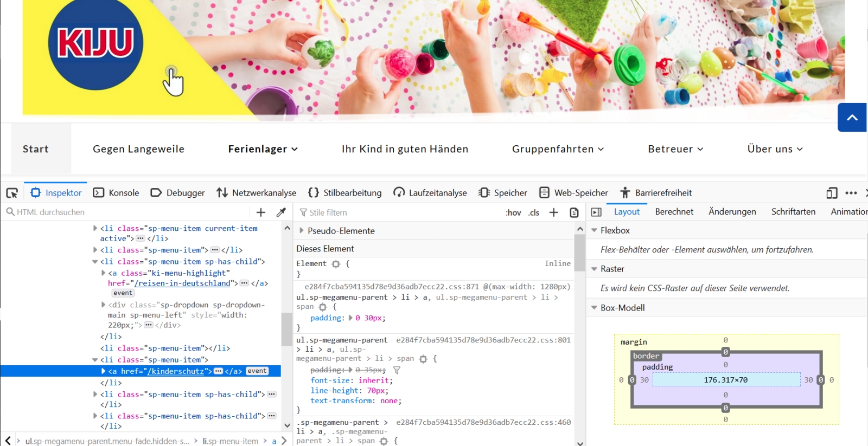Open responsive design mode
This screenshot has width=868, height=446.
coord(832,193)
